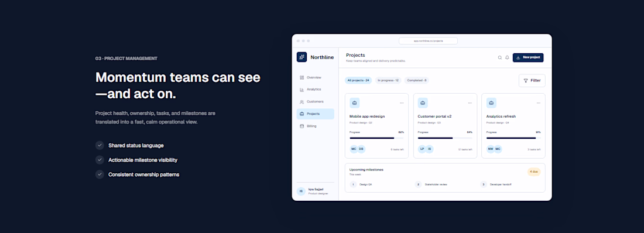Image resolution: width=644 pixels, height=233 pixels.
Task: Click milestone number 3 badge, Developer handoff
Action: pos(484,184)
